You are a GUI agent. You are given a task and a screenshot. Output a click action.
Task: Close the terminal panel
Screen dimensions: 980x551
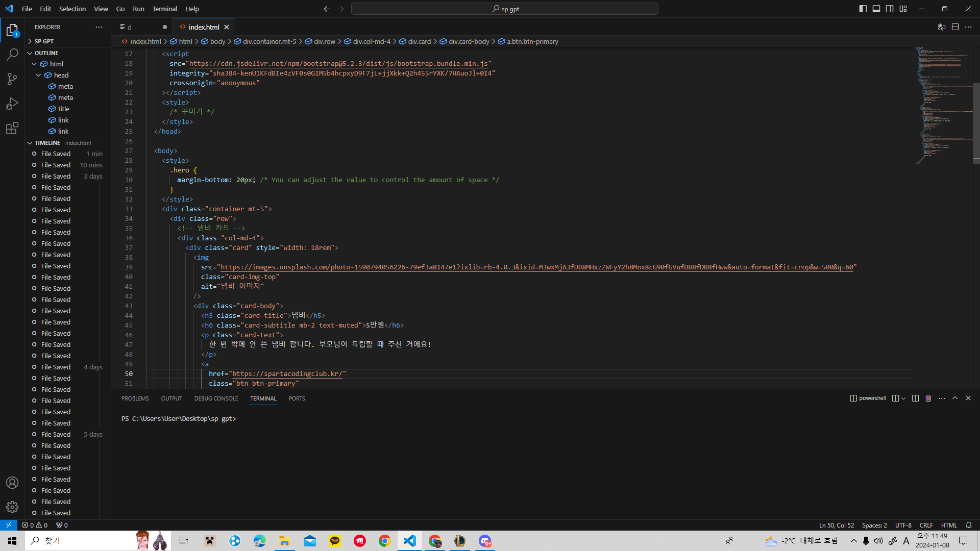968,398
